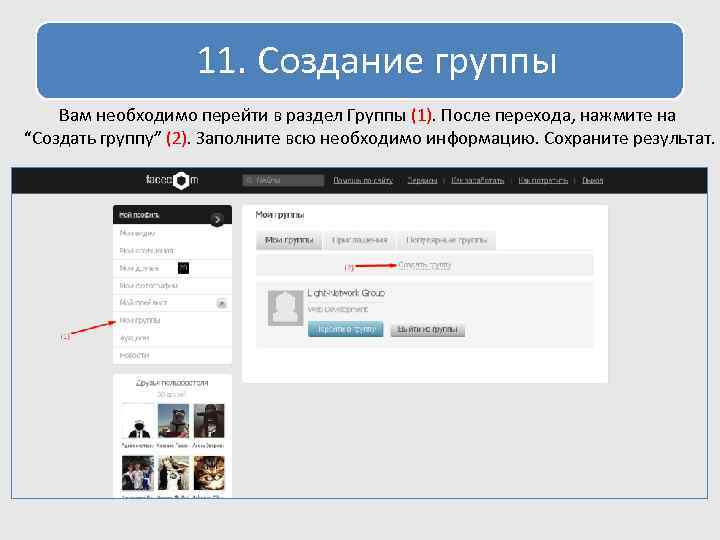Select the Мои группы tab
The height and width of the screenshot is (540, 720).
(x=289, y=240)
